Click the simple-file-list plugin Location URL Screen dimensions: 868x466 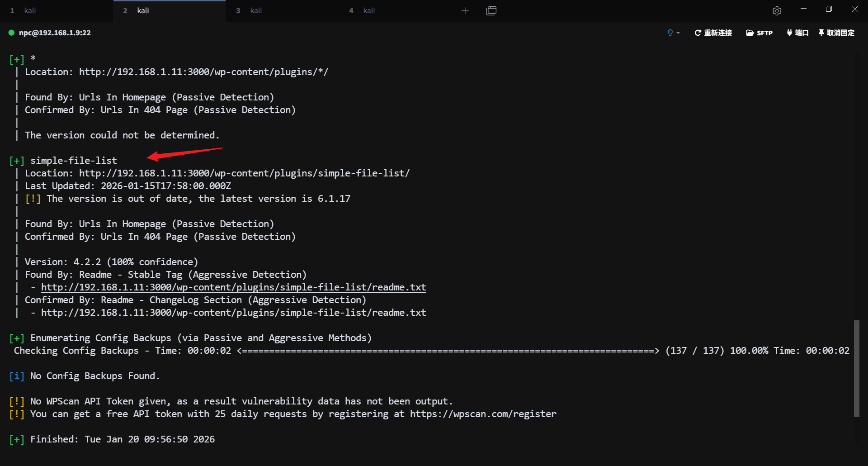point(244,173)
